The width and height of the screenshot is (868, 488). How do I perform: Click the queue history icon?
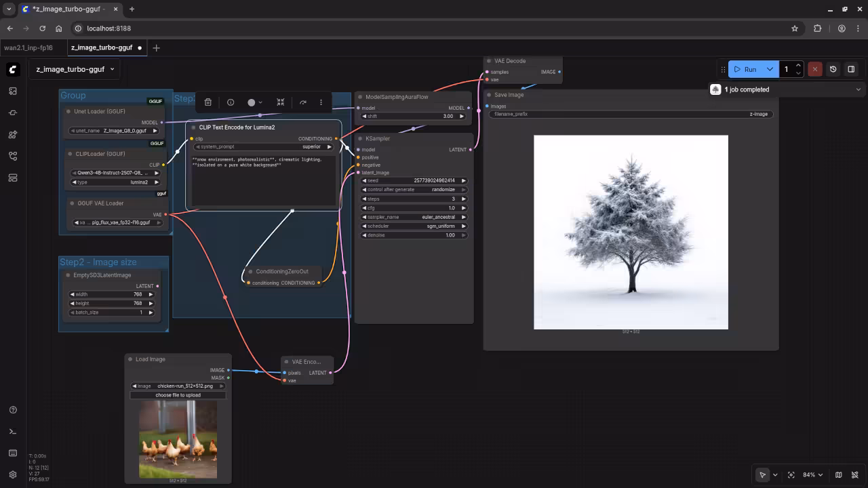(833, 69)
